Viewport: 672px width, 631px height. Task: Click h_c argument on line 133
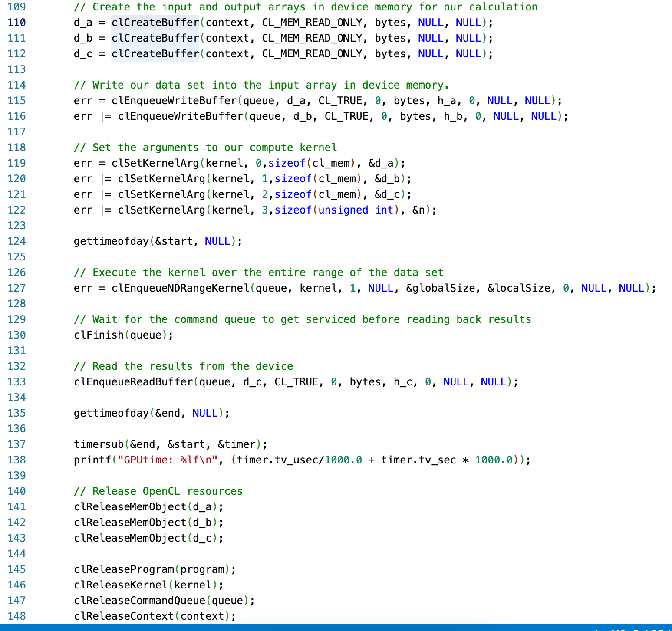pos(403,382)
